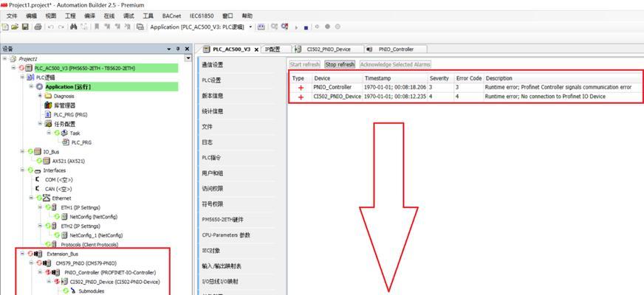Open the Application selector dropdown in toolbar
Screen dimensions: 644x295
[x=251, y=27]
